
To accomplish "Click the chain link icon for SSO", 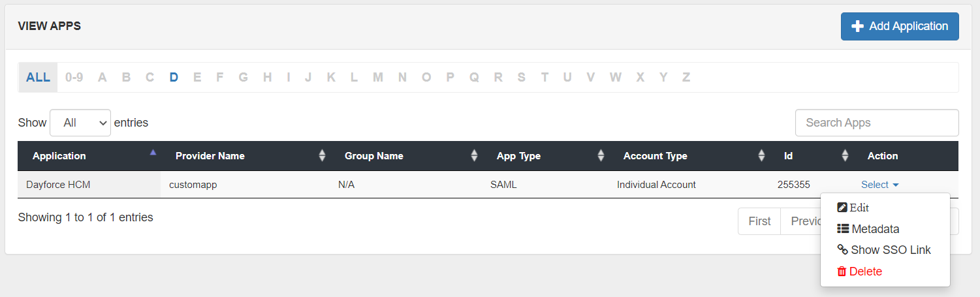I will tap(843, 250).
